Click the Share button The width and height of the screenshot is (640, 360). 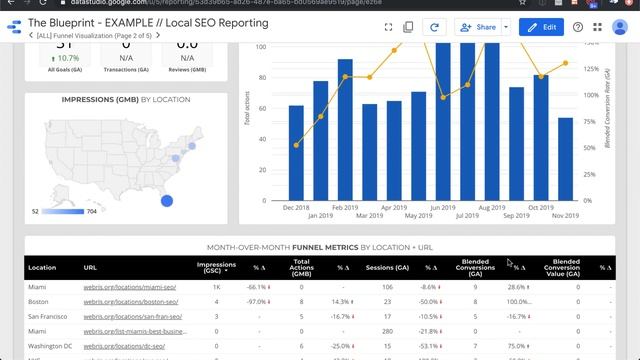click(478, 27)
